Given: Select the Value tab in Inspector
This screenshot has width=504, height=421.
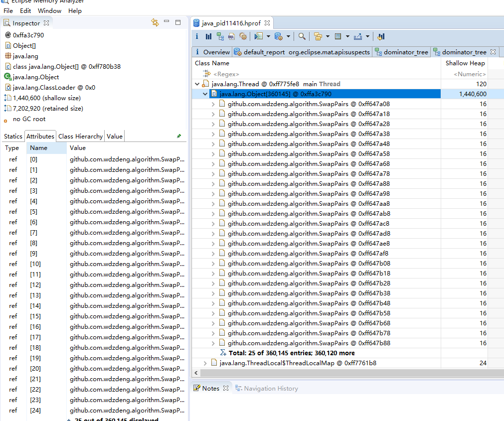Looking at the screenshot, I should [115, 136].
